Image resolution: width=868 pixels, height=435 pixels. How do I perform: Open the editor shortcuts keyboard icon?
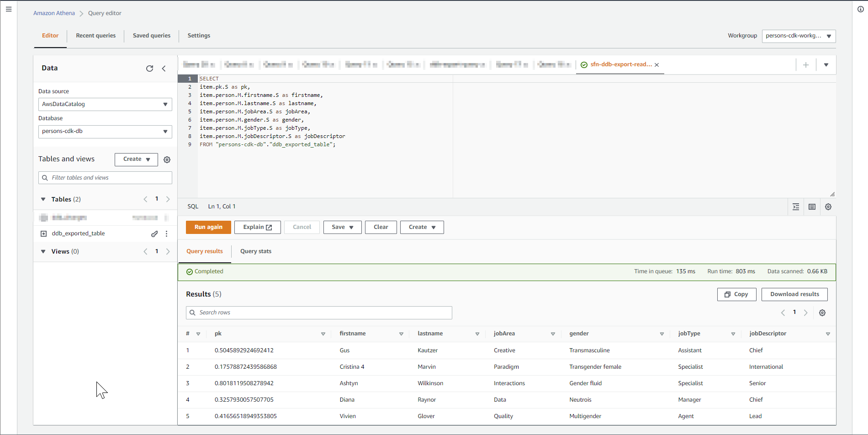812,207
